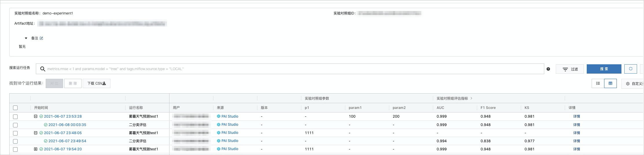Collapse the 备注 section triangle
The height and width of the screenshot is (155, 644).
(x=26, y=38)
